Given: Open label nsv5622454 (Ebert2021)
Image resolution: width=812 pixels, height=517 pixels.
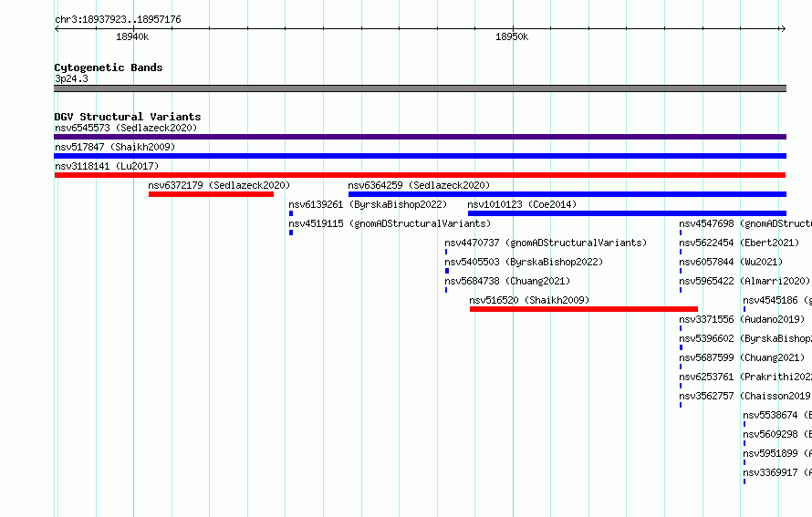Looking at the screenshot, I should click(x=739, y=243).
